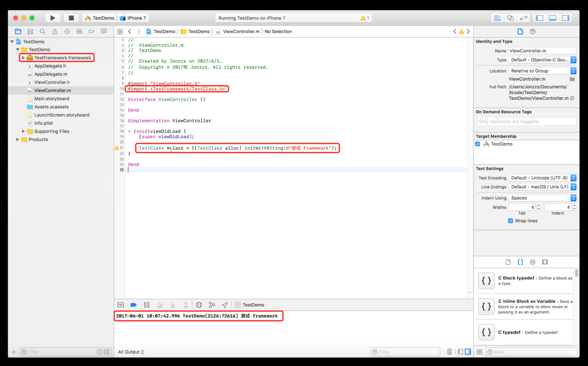The height and width of the screenshot is (366, 588).
Task: Toggle the Wrap lines checkbox
Action: click(x=510, y=221)
